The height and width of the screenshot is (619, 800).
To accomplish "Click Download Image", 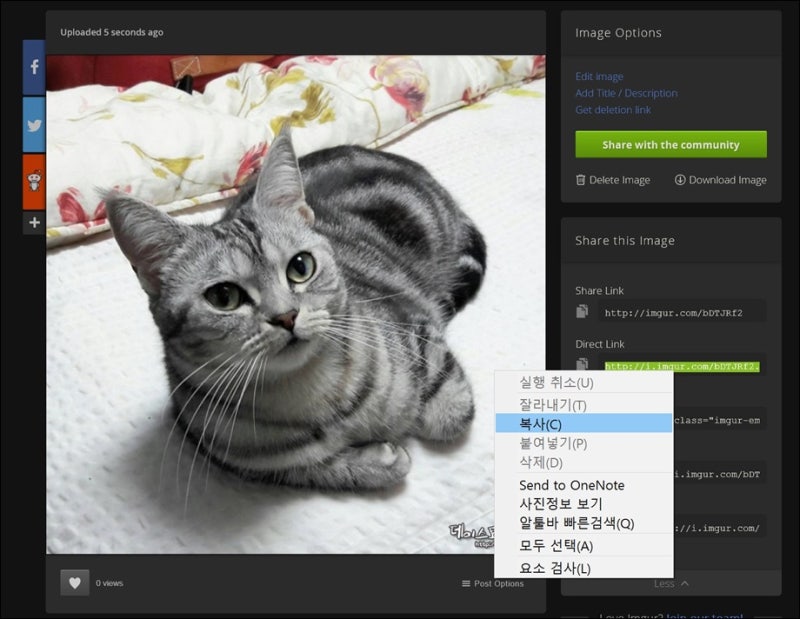I will (720, 180).
